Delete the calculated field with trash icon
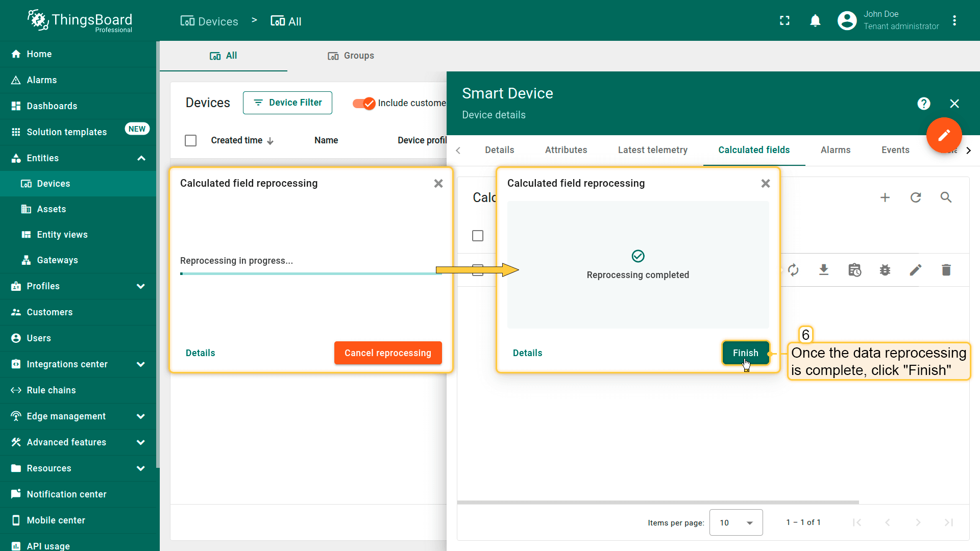This screenshot has height=551, width=980. click(x=946, y=270)
